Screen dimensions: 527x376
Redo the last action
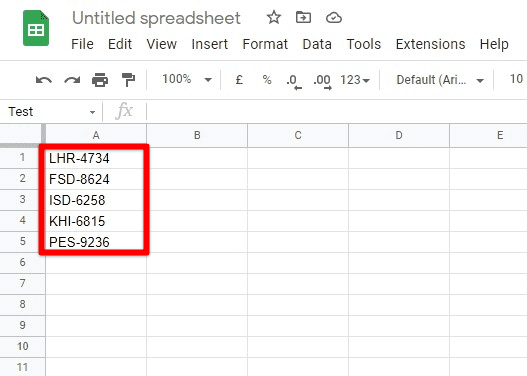tap(72, 80)
